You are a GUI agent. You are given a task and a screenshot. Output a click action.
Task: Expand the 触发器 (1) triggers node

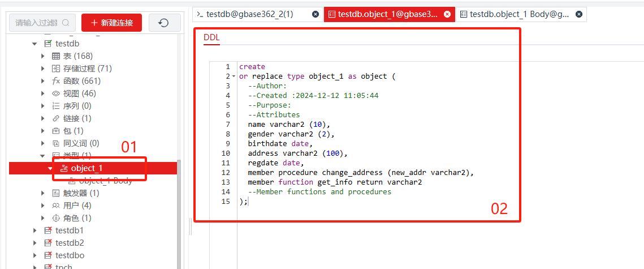click(x=43, y=193)
